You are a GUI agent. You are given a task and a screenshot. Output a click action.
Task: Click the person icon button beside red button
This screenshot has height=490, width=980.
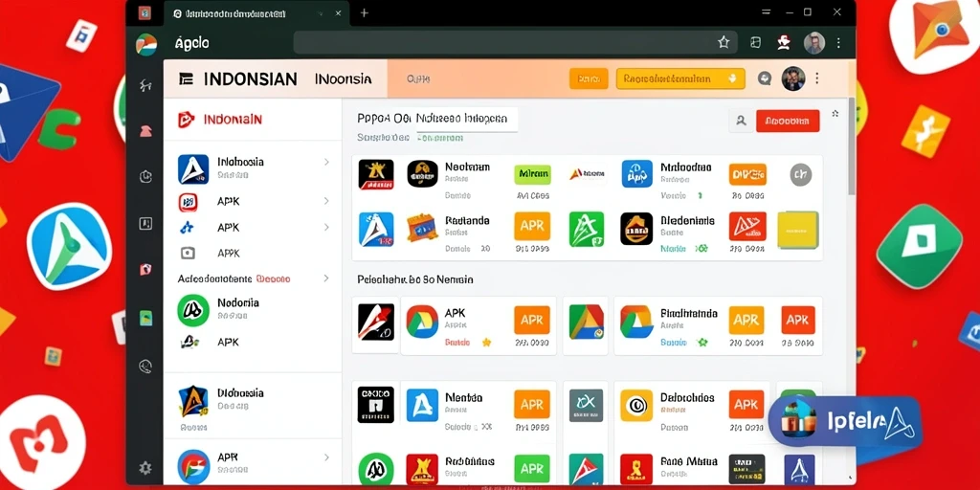click(x=742, y=122)
